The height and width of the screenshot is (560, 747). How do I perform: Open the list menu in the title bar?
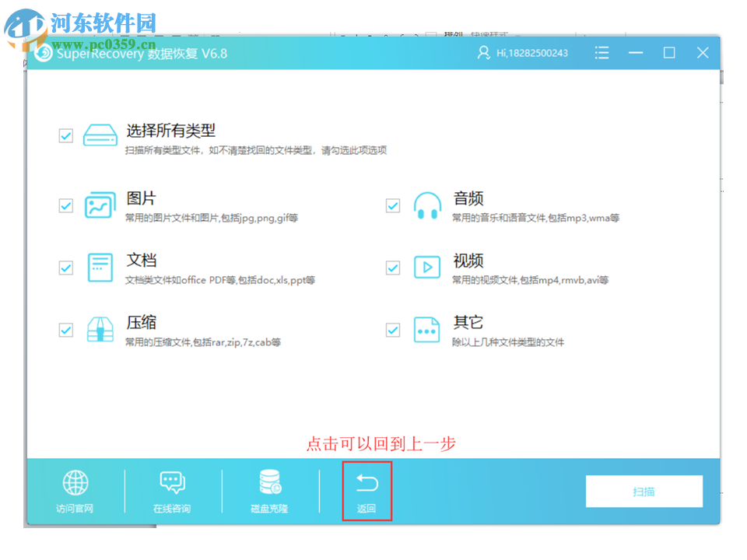tap(601, 53)
